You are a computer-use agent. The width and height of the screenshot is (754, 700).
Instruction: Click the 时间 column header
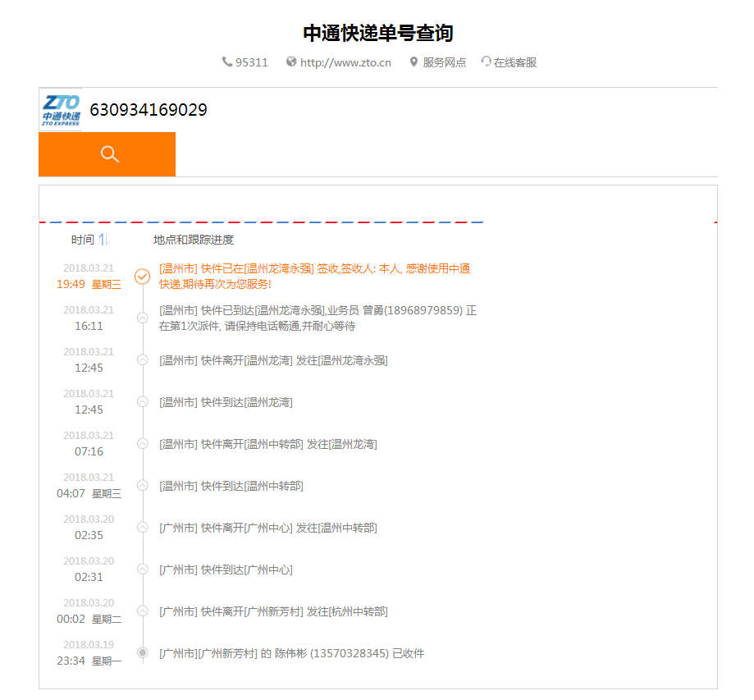83,240
